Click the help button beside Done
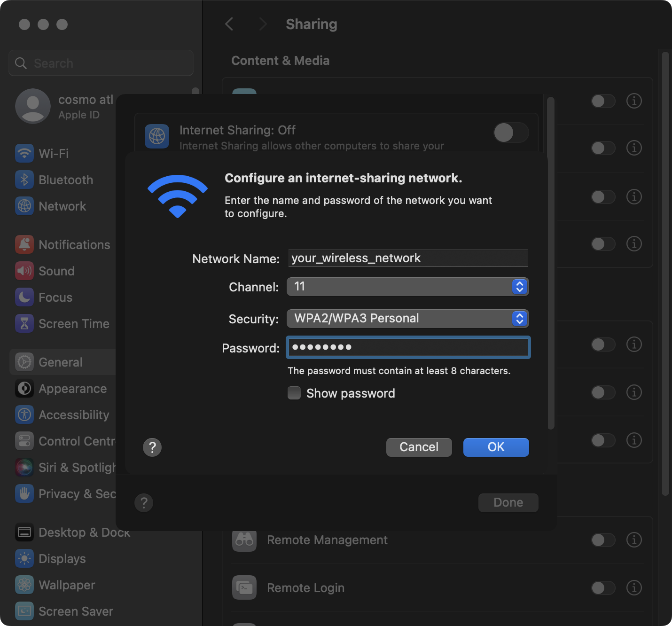The height and width of the screenshot is (626, 672). click(144, 503)
